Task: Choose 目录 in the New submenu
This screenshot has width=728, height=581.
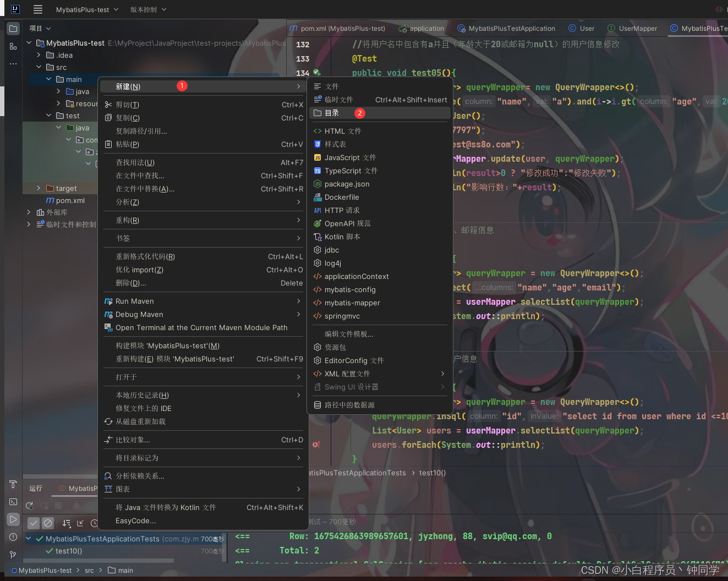Action: [x=380, y=113]
